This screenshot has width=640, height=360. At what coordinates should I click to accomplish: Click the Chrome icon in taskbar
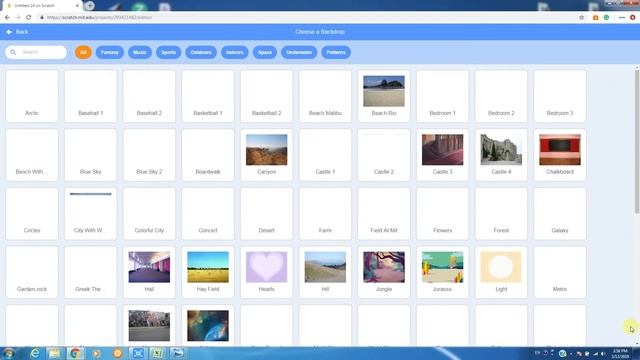pos(75,353)
